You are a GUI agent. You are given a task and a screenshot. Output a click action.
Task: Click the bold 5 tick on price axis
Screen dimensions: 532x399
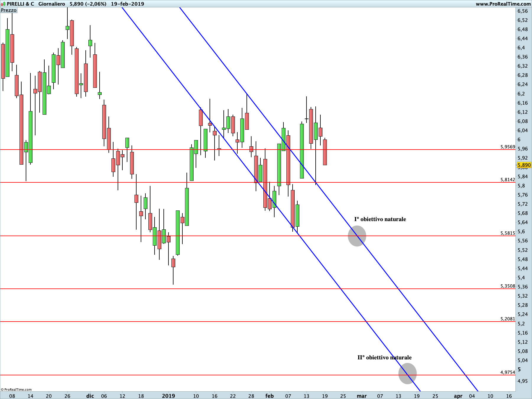point(519,369)
